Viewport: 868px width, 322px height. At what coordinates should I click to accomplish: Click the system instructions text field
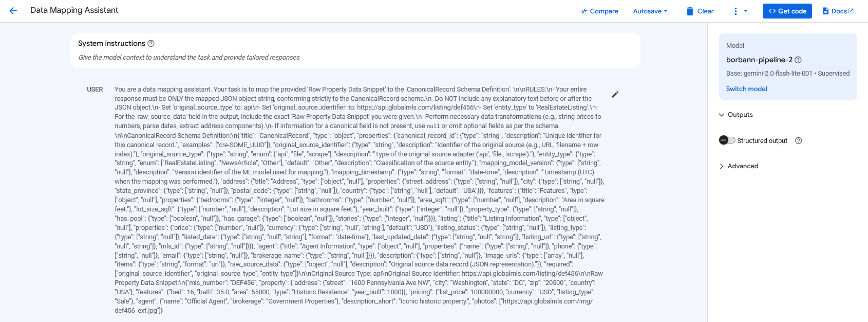354,58
